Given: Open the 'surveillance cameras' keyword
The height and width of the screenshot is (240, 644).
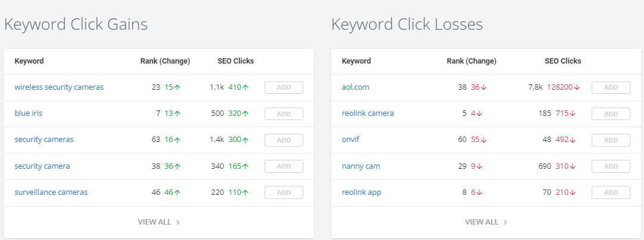Looking at the screenshot, I should tap(51, 192).
